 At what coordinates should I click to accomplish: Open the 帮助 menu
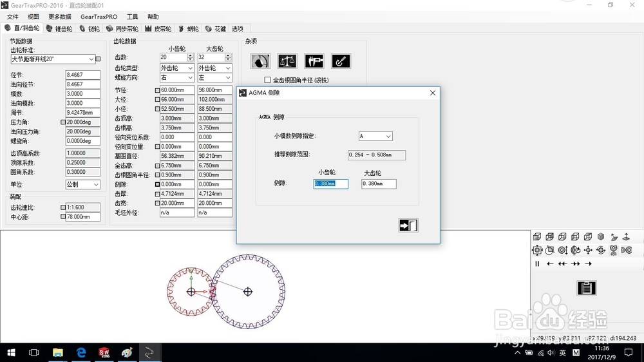[153, 17]
